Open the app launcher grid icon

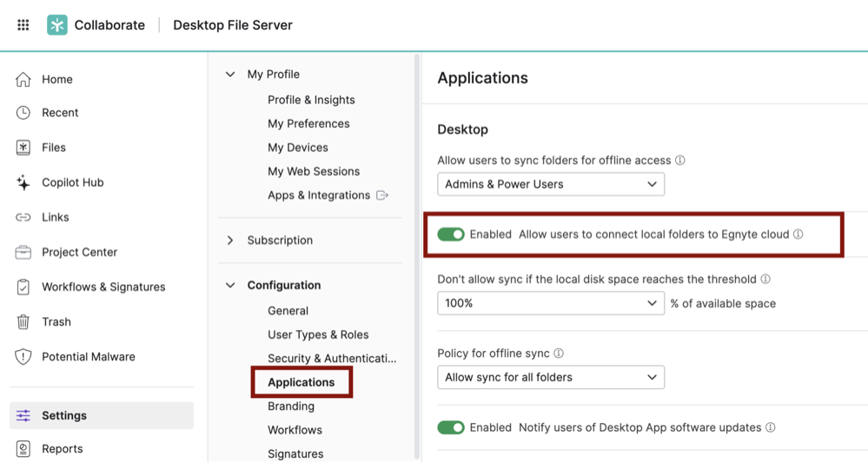point(23,25)
